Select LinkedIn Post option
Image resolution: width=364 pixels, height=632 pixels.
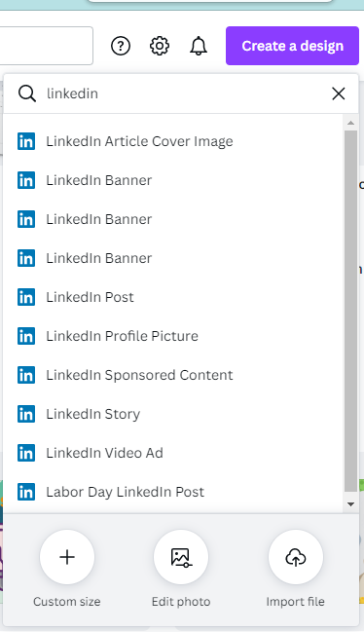pos(173,297)
